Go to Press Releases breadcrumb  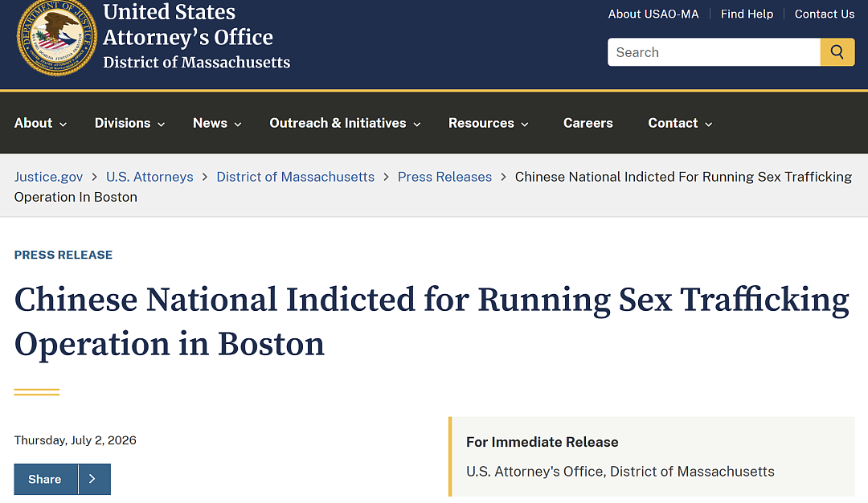point(444,177)
